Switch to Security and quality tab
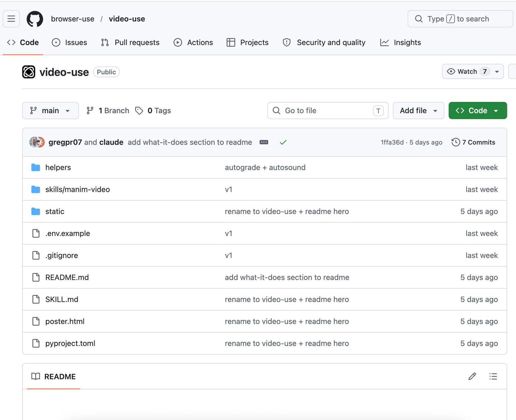Viewport: 516px width, 420px height. [x=324, y=43]
